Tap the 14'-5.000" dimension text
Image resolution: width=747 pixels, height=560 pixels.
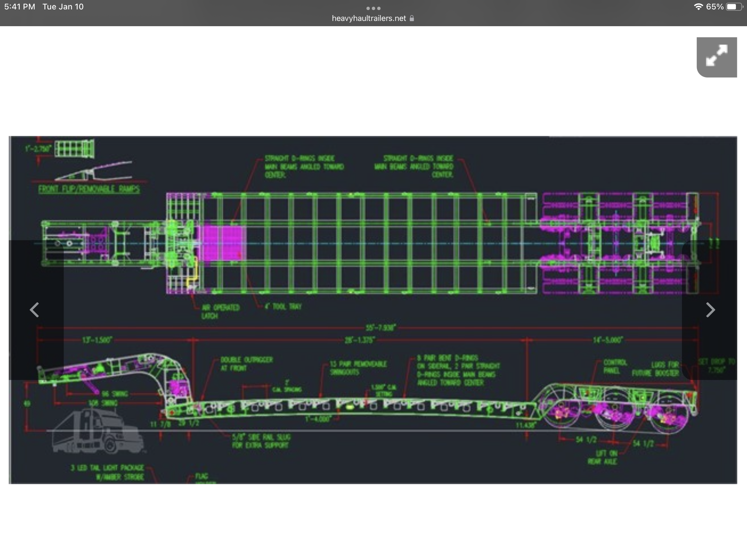click(x=608, y=339)
